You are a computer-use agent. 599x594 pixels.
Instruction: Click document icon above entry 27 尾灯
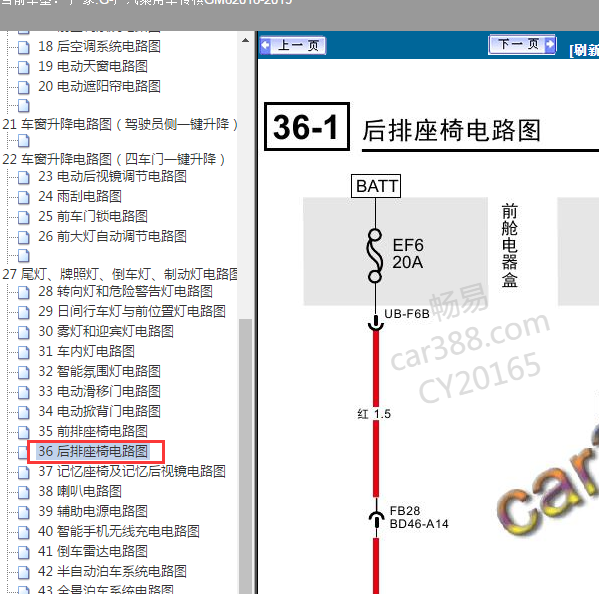tap(24, 256)
